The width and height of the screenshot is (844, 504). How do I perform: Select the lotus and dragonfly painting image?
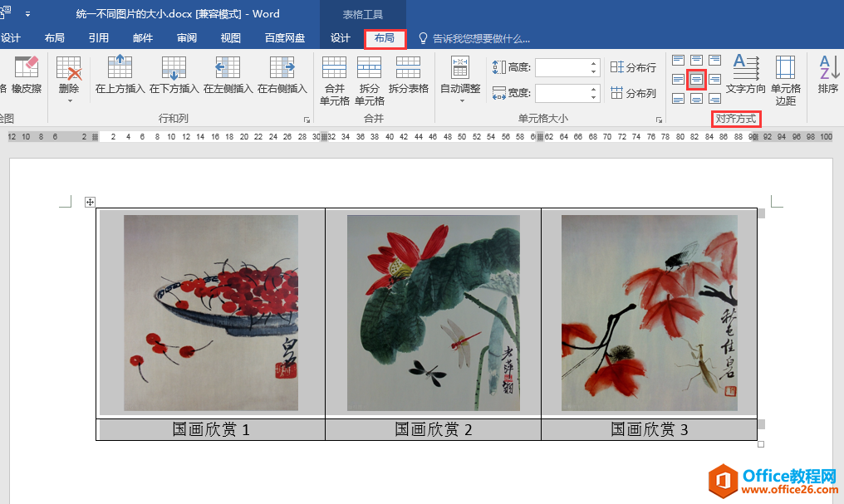tap(434, 313)
